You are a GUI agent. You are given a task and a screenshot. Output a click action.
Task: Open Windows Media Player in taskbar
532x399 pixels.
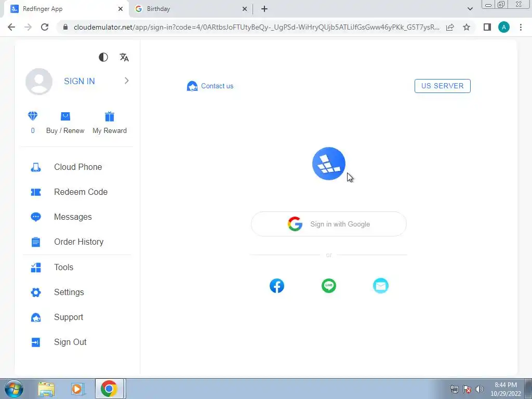click(77, 389)
